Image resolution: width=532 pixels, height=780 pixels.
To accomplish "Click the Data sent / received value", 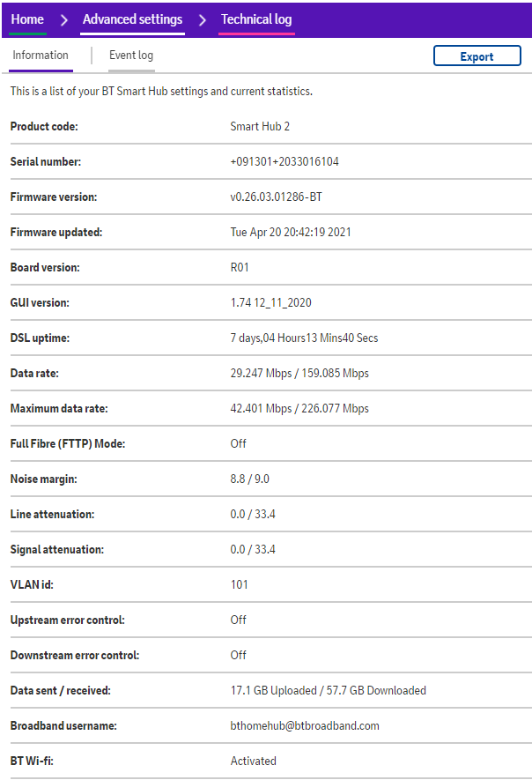I will (328, 691).
